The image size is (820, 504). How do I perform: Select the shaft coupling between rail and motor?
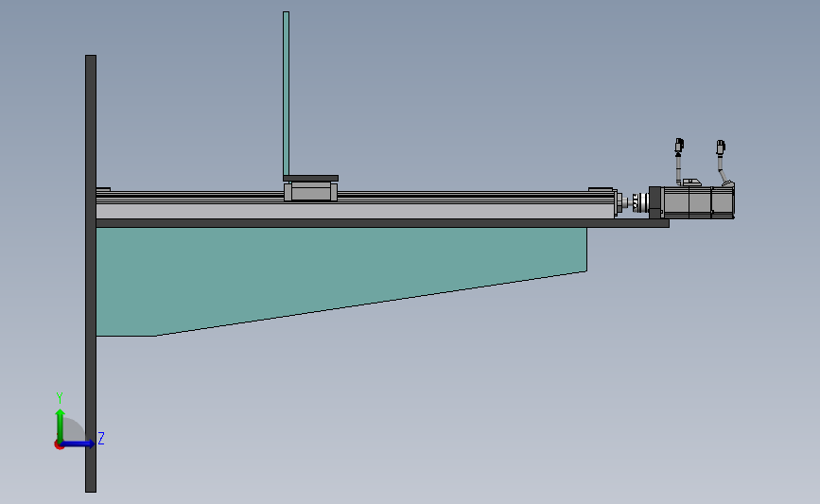click(x=640, y=202)
